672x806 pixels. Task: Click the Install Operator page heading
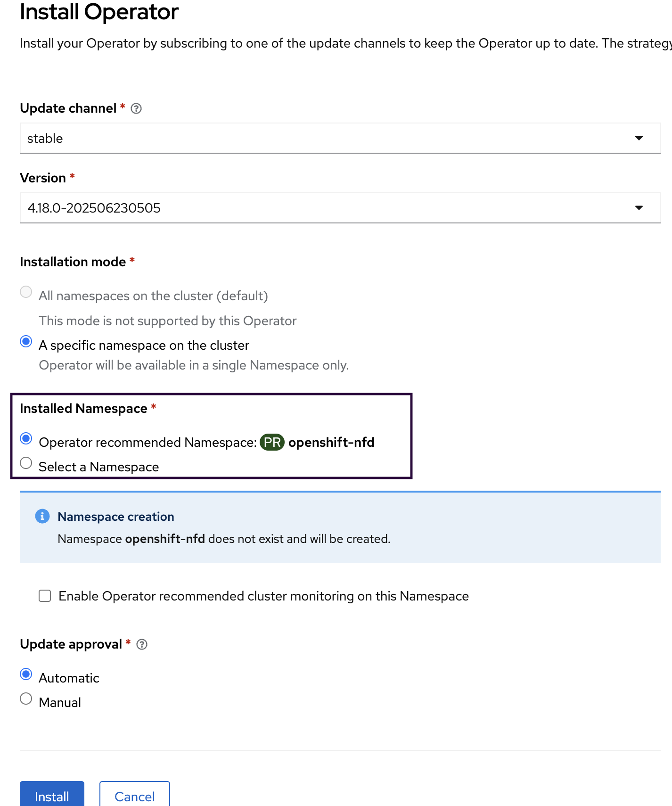click(x=99, y=12)
